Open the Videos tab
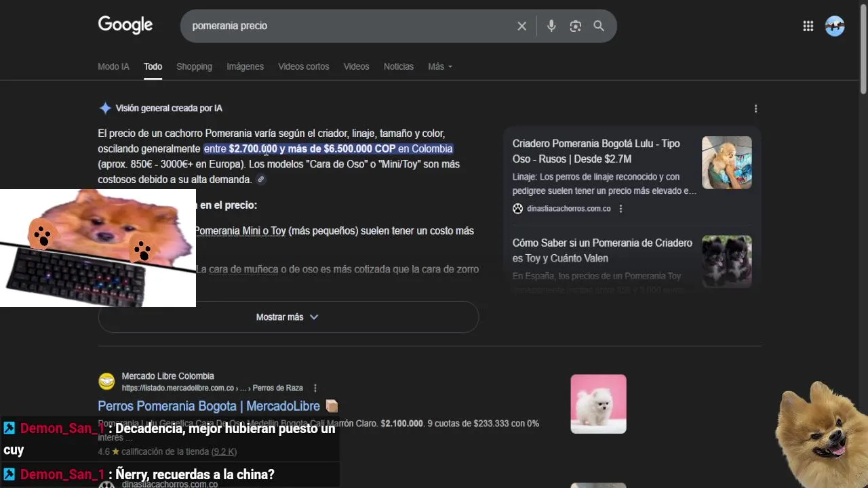This screenshot has height=488, width=868. pos(356,66)
